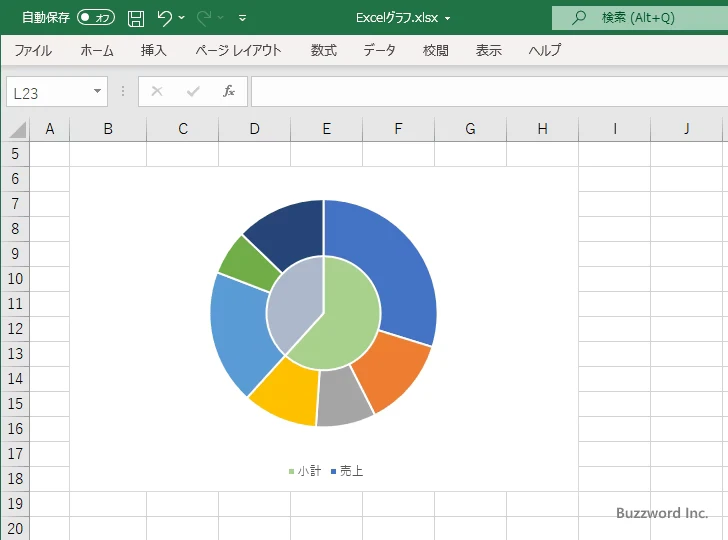
Task: Click the formula bar resize dots handle
Action: tap(123, 91)
